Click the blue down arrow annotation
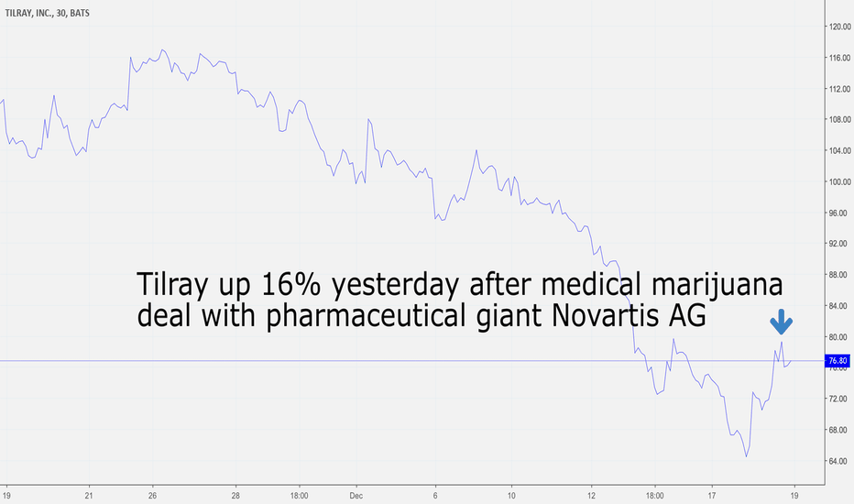Viewport: 854px width, 504px height. [781, 323]
